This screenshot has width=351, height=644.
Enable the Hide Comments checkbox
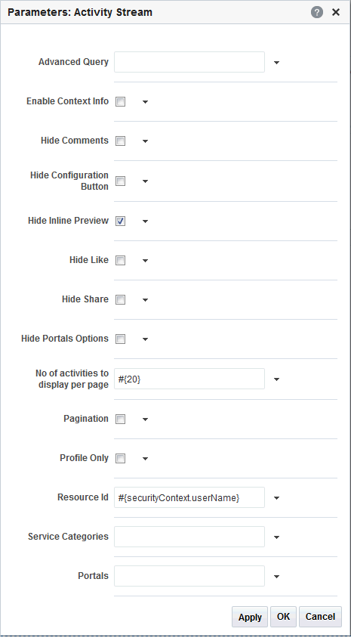click(120, 141)
